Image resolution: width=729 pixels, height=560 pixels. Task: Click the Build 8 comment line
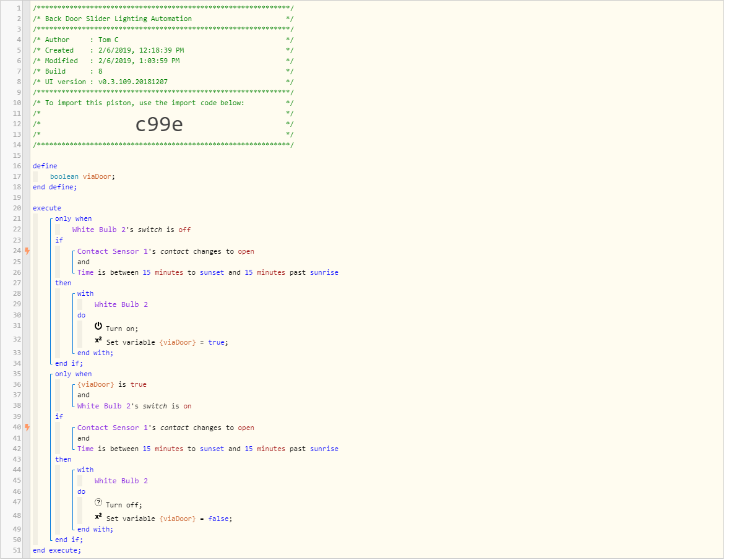pos(163,71)
